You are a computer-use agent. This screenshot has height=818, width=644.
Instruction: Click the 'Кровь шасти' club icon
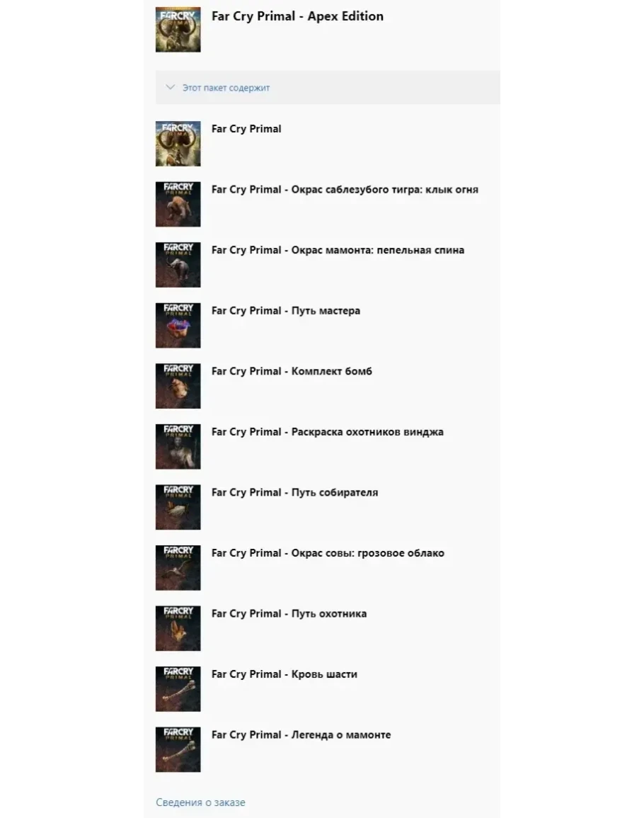point(178,688)
